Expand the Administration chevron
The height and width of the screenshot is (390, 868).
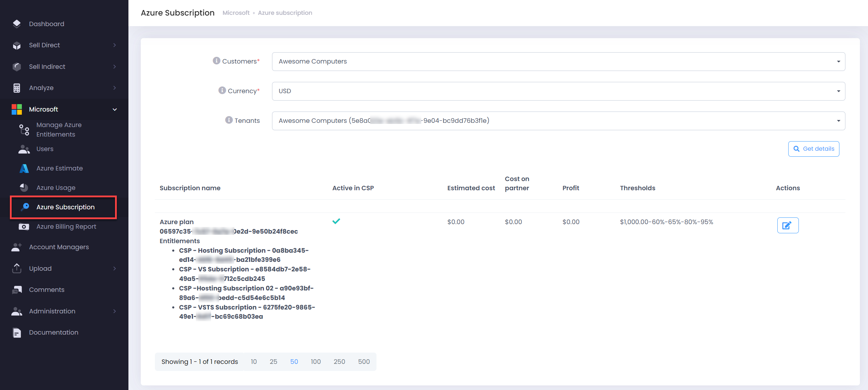(x=115, y=311)
